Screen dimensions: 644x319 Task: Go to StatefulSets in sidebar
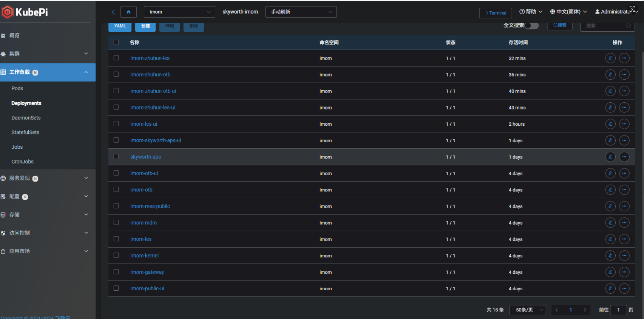(x=25, y=133)
